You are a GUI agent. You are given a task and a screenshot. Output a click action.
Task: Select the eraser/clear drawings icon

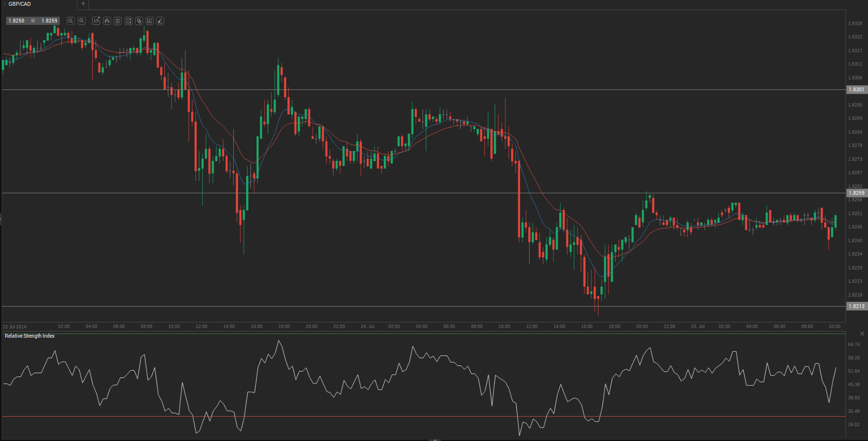(160, 21)
